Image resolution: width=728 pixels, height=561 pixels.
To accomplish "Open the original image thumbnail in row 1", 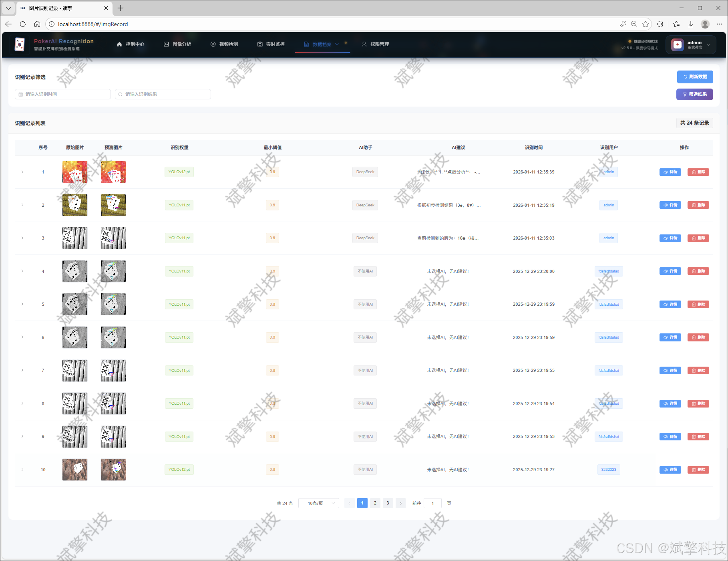I will 75,172.
